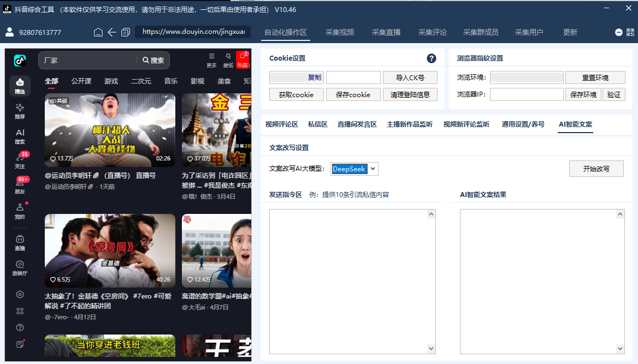
Task: Click the round minus icon in top bar
Action: [618, 32]
